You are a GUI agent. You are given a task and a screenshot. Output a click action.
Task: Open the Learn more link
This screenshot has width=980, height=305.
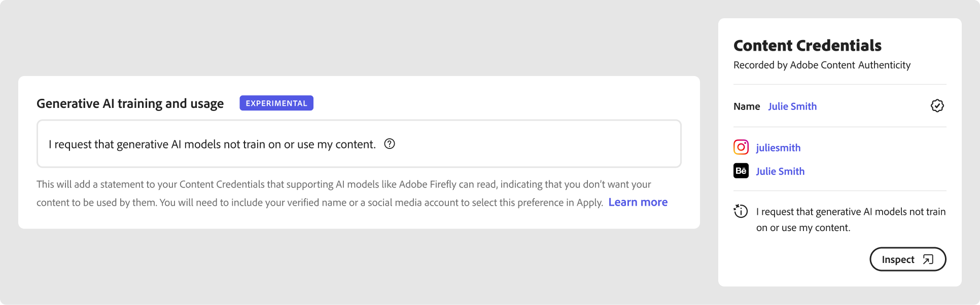pyautogui.click(x=638, y=202)
